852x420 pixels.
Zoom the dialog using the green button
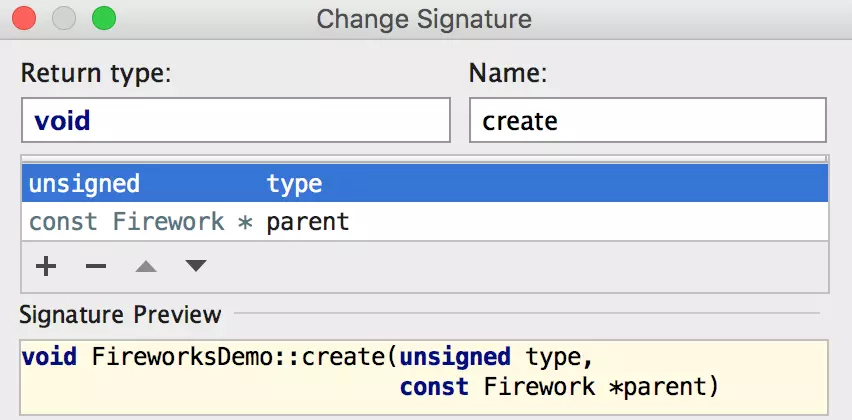coord(103,18)
